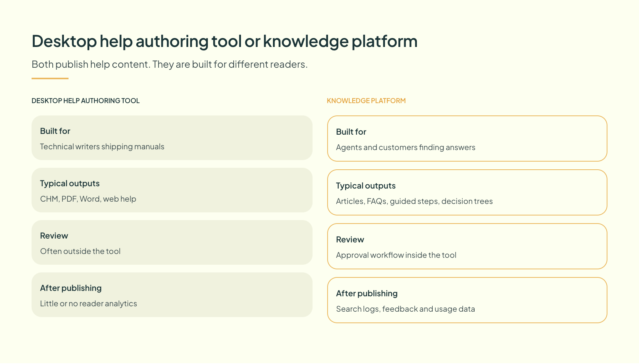Select the text "Approval workflow inside the tool"

pos(396,255)
